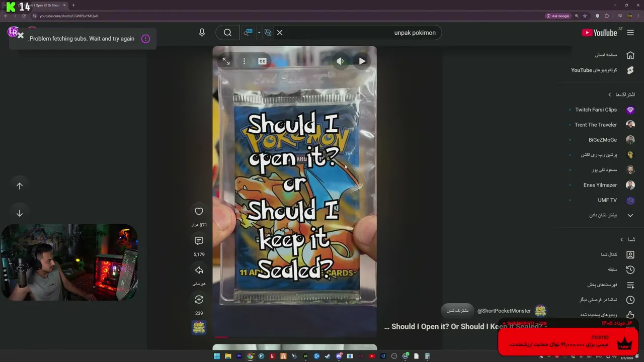Image resolution: width=644 pixels, height=362 pixels.
Task: Open Playlists in sidebar
Action: [x=610, y=285]
